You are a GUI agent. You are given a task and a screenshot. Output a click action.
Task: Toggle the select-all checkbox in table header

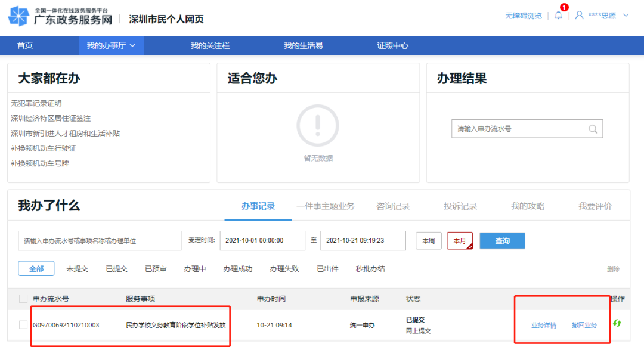pyautogui.click(x=23, y=299)
